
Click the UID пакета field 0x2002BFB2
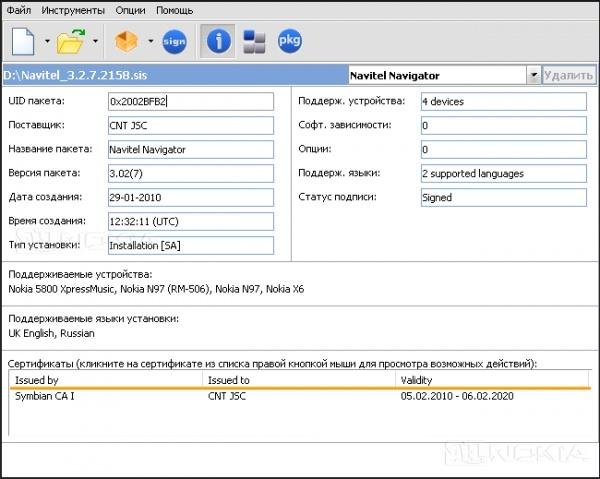click(191, 101)
